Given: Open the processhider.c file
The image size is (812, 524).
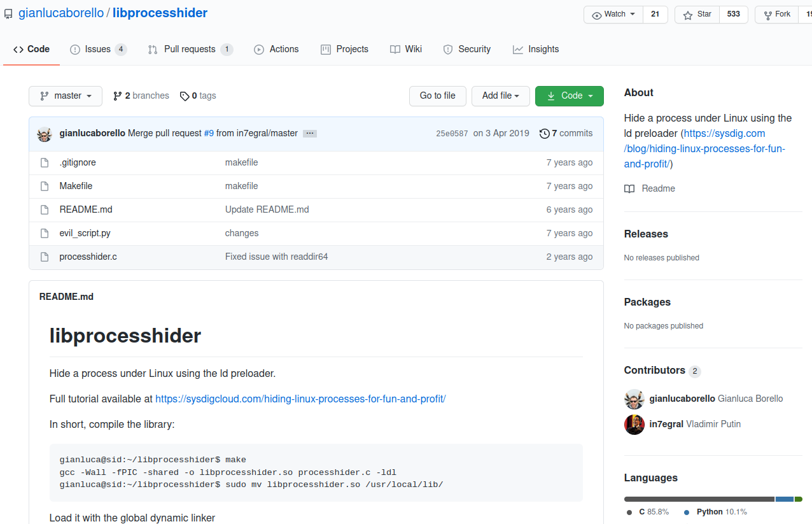Looking at the screenshot, I should [88, 257].
